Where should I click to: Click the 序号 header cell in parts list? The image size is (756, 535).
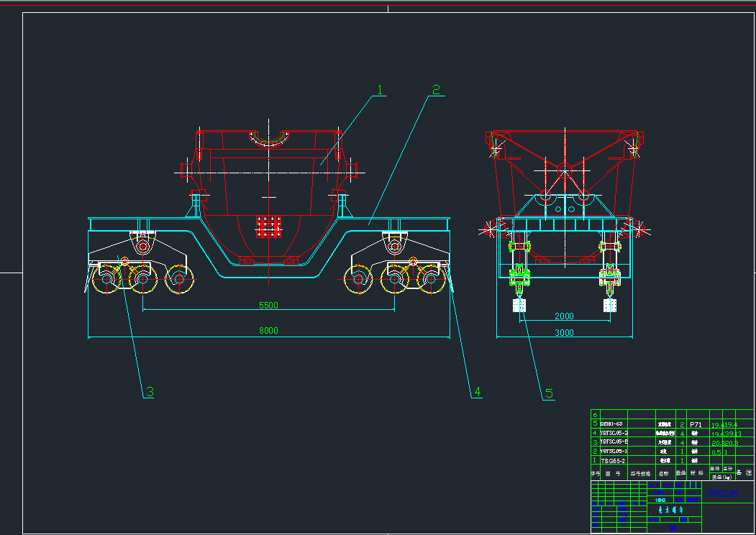pos(595,474)
